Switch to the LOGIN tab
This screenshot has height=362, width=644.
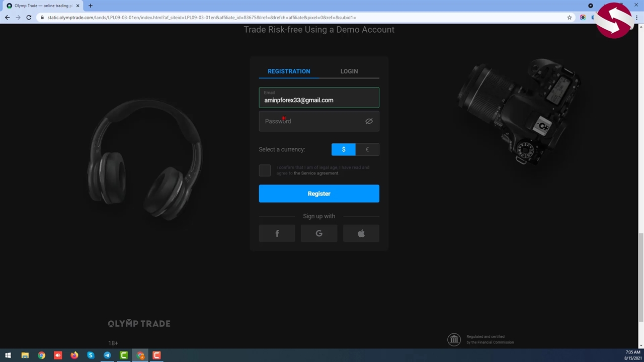point(349,71)
